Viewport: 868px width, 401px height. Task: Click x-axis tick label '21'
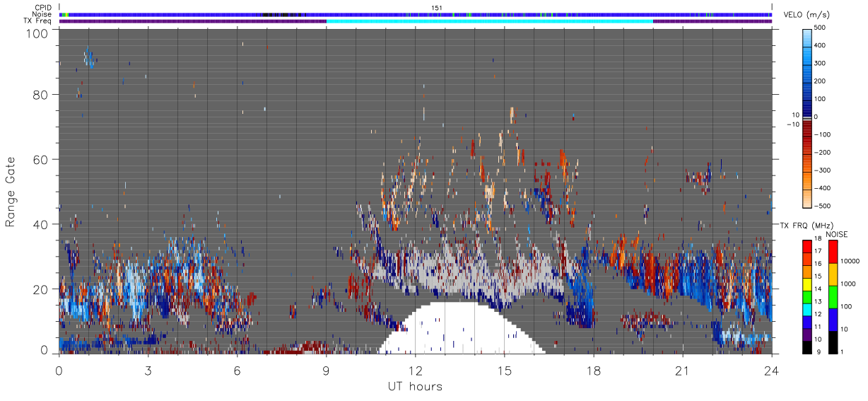coord(682,371)
